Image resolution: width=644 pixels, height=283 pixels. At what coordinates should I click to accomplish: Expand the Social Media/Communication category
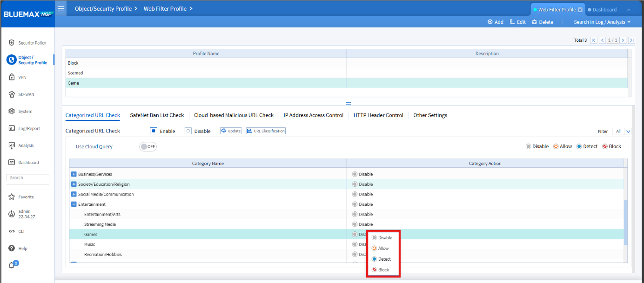coord(74,194)
